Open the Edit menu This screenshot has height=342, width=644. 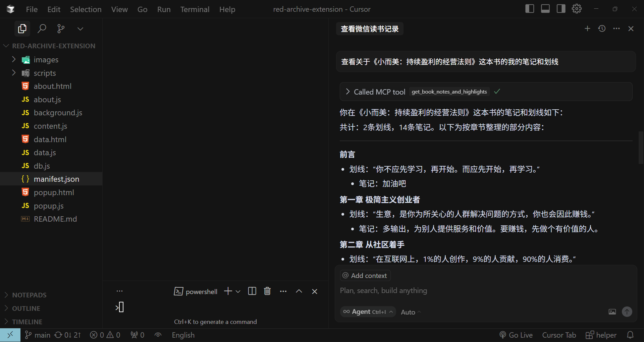[54, 9]
